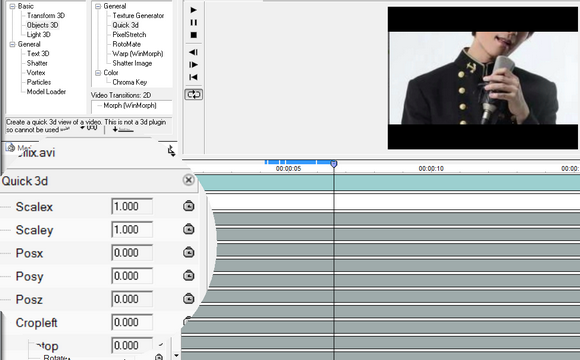Image resolution: width=580 pixels, height=360 pixels.
Task: Collapse the Color effects group
Action: click(x=98, y=73)
